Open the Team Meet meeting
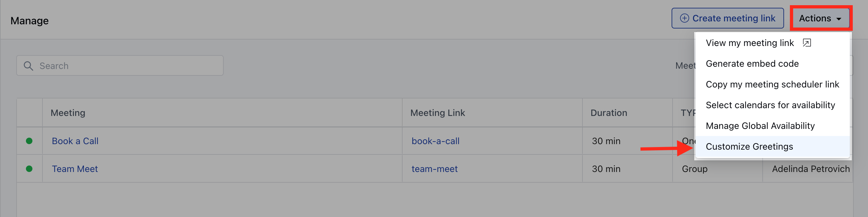This screenshot has width=868, height=217. click(75, 169)
